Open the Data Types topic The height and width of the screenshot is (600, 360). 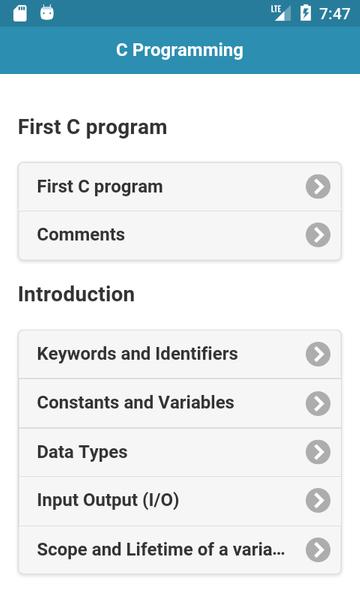coord(179,452)
